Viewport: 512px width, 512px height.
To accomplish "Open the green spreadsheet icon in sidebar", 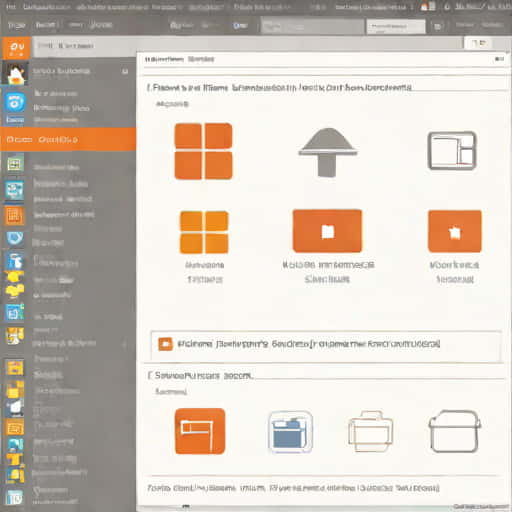I will click(x=14, y=163).
